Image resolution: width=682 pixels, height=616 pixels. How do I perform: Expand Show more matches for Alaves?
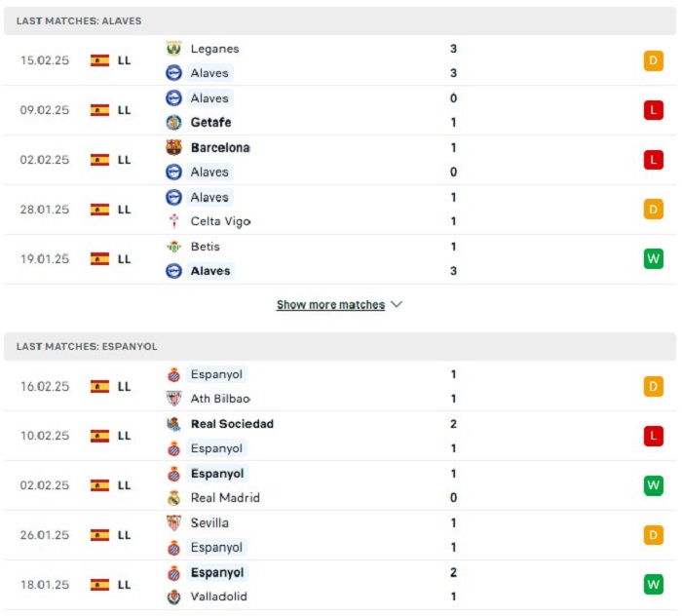tap(330, 305)
